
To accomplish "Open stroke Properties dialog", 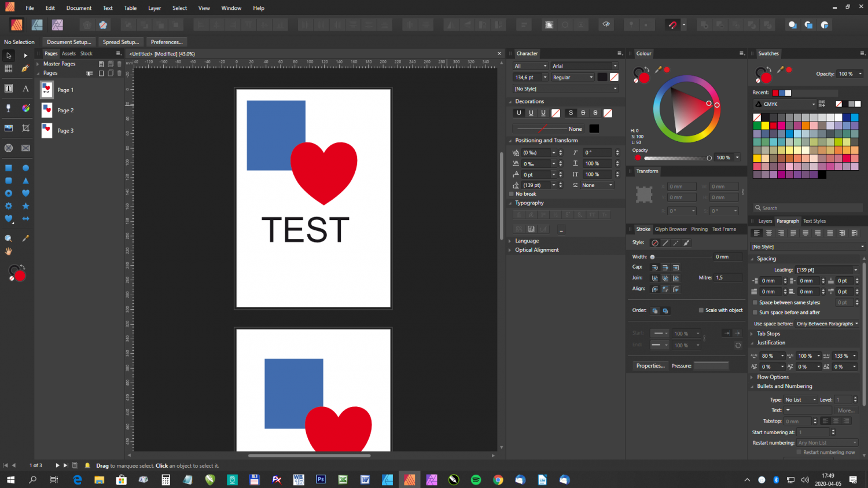I will point(650,366).
